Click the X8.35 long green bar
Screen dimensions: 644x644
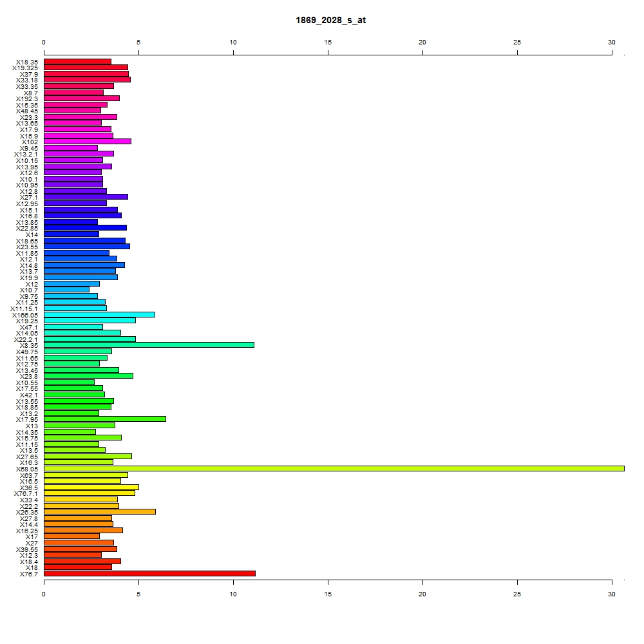[x=149, y=345]
